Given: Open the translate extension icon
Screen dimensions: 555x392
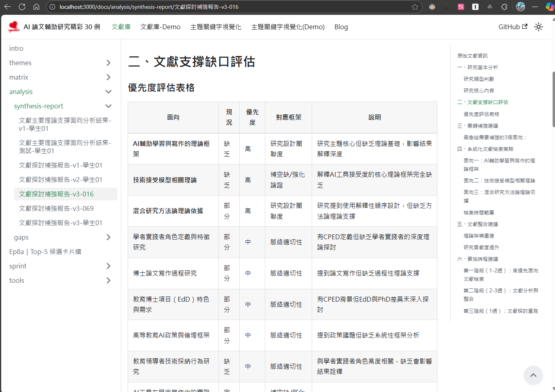Looking at the screenshot, I should click(461, 7).
